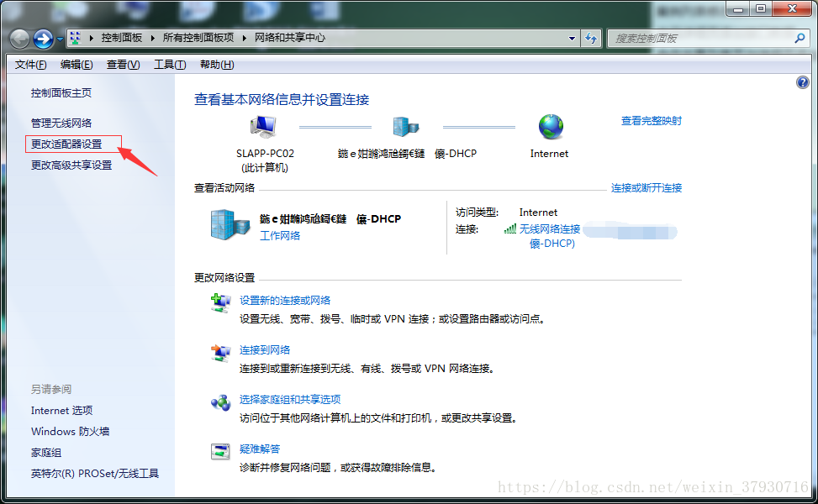
Task: Open 更改适配器设置
Action: (x=66, y=144)
